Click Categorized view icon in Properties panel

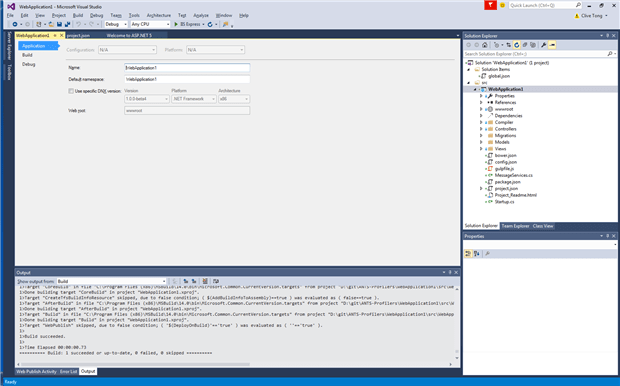pyautogui.click(x=468, y=254)
